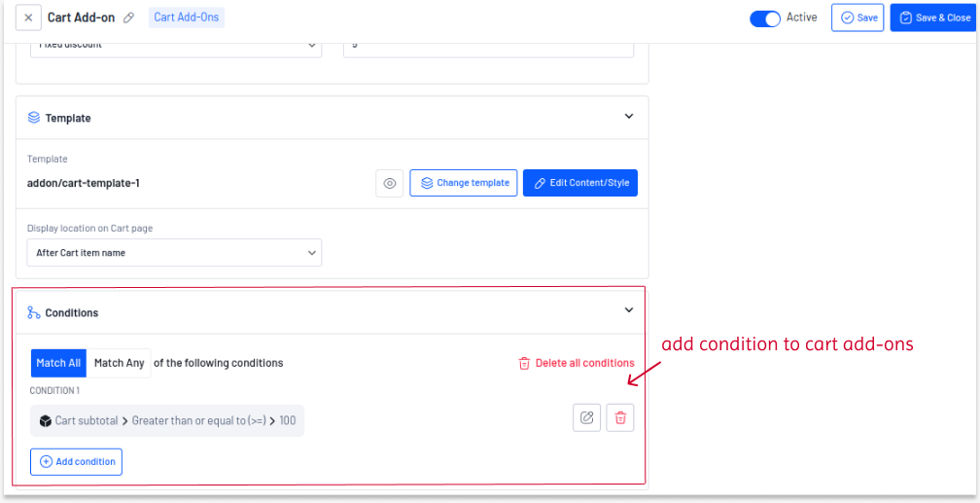Click the cube icon in Cart subtotal condition
Viewport: 980px width, 503px height.
(x=45, y=421)
